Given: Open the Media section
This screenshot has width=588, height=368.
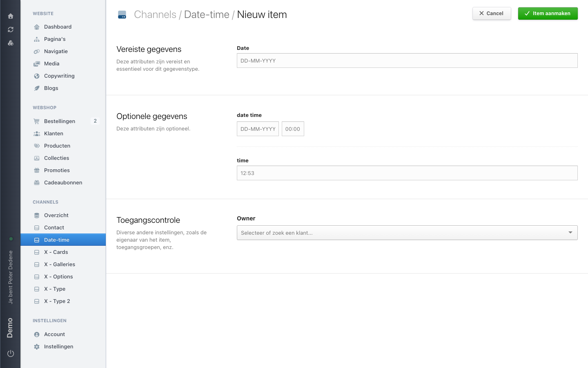Looking at the screenshot, I should [x=51, y=64].
